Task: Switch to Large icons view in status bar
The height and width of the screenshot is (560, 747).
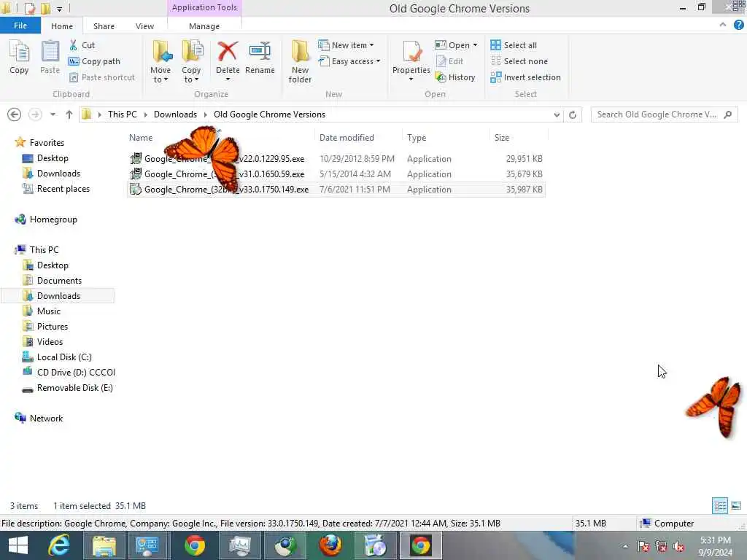Action: pyautogui.click(x=736, y=506)
